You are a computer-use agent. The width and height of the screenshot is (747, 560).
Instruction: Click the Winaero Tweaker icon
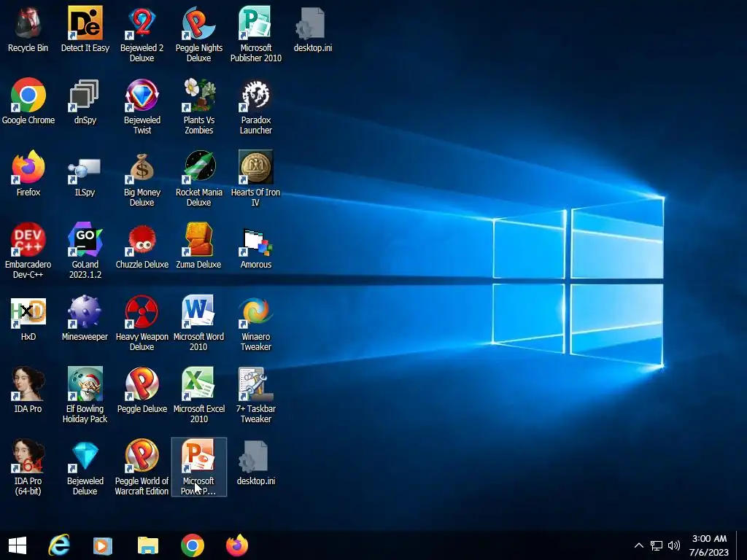(x=256, y=323)
